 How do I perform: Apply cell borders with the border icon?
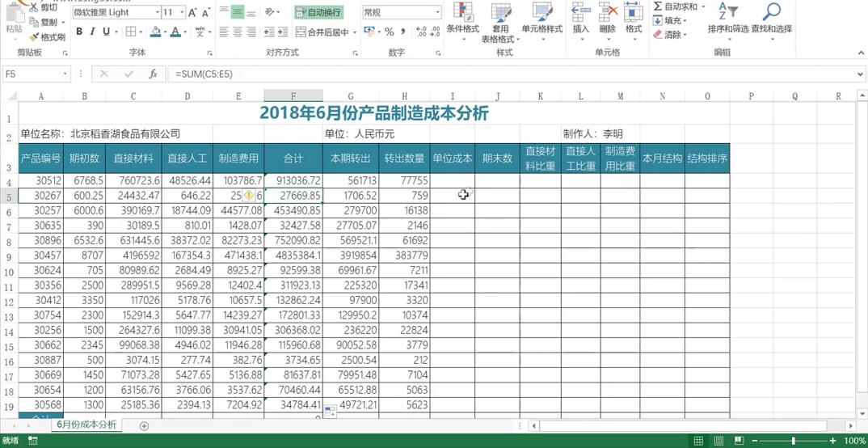coord(131,32)
